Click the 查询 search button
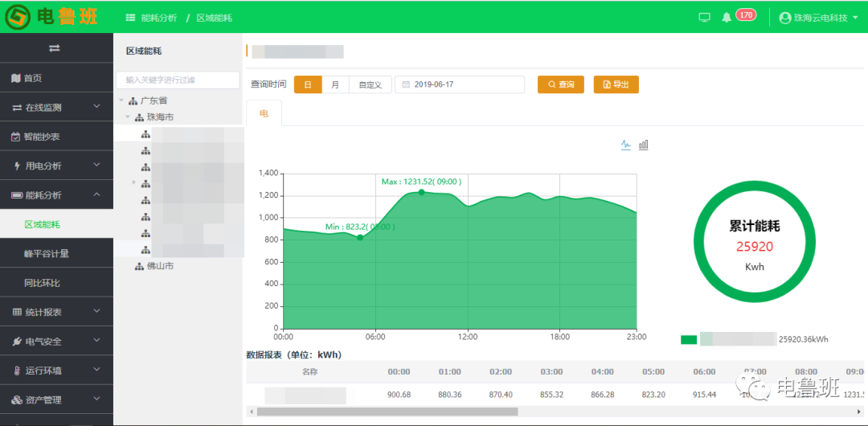This screenshot has width=868, height=426. pos(560,84)
